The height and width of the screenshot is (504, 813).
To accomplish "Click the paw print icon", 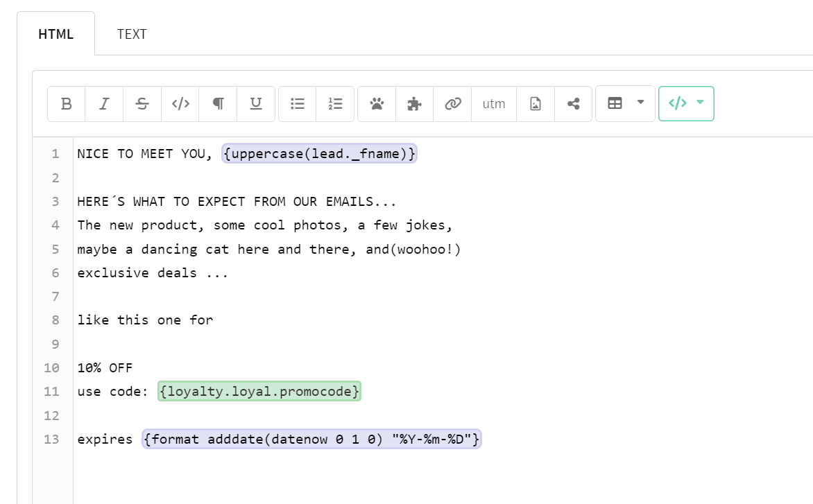I will pyautogui.click(x=377, y=103).
